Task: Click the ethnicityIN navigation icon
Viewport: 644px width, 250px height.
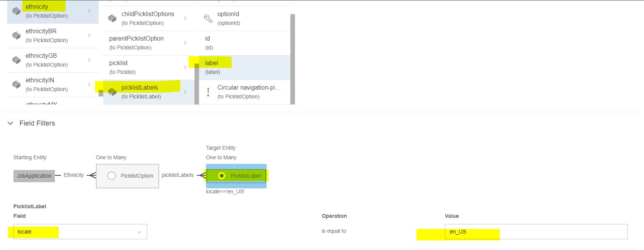Action: click(x=16, y=85)
